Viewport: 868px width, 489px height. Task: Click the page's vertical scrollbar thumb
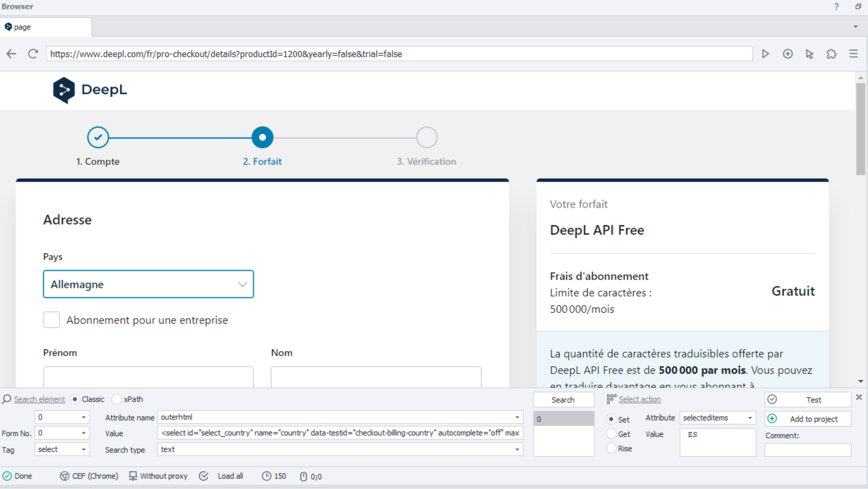[861, 129]
